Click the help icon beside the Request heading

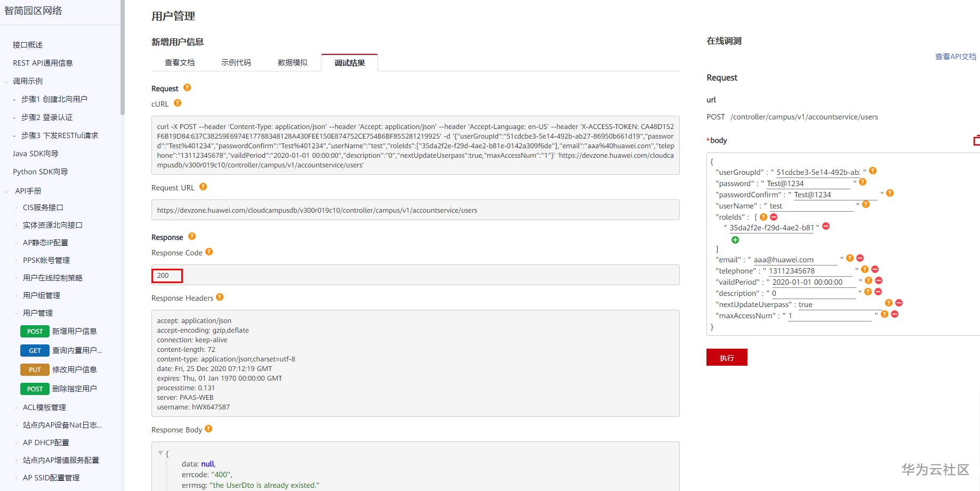click(x=187, y=87)
